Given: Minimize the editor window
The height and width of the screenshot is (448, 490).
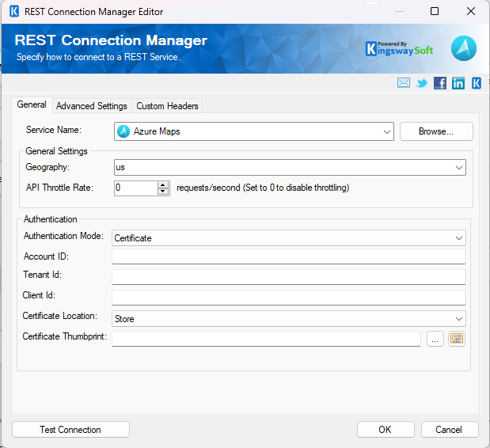Looking at the screenshot, I should [399, 11].
